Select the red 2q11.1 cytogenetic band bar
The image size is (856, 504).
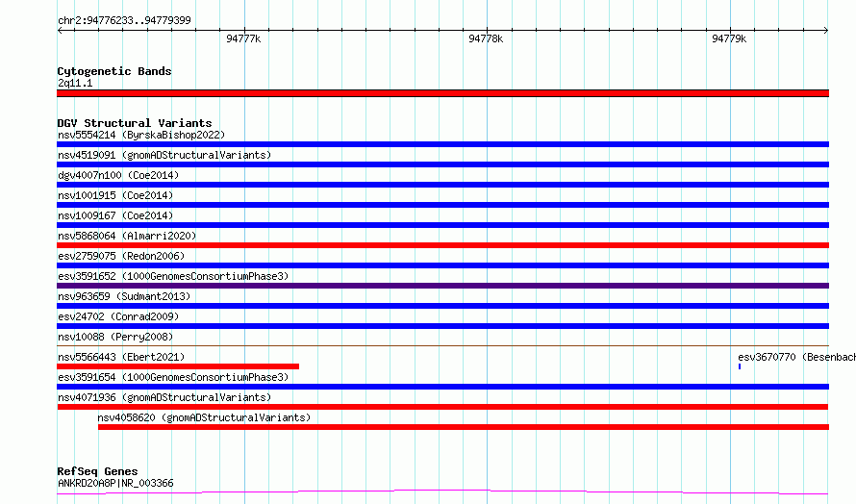[x=442, y=93]
